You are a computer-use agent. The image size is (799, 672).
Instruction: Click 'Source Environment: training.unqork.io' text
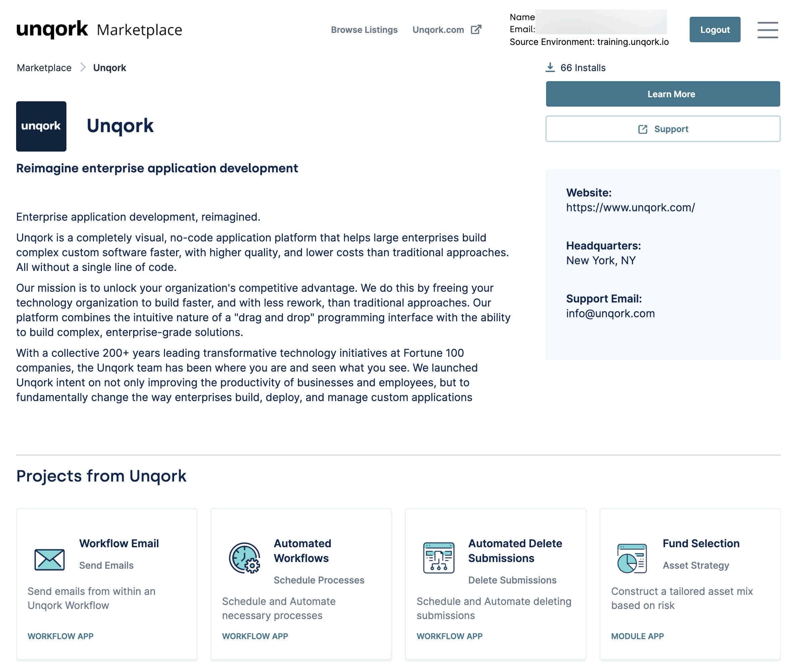point(589,42)
